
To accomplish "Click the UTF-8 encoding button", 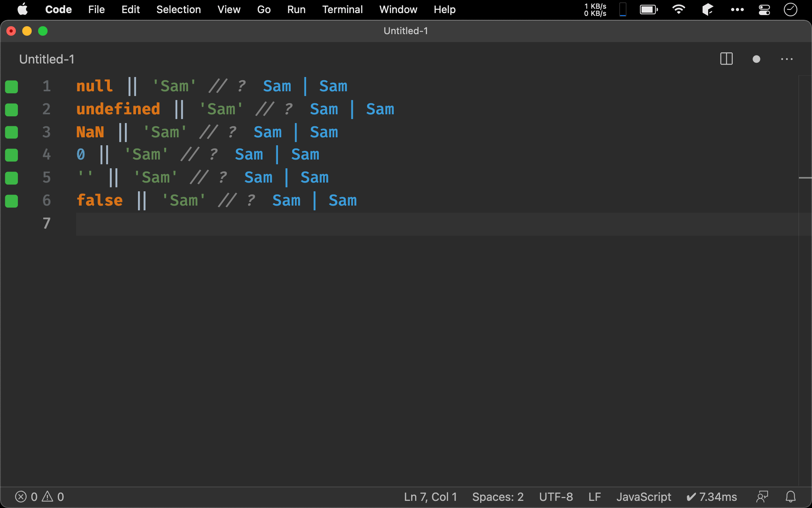I will tap(555, 496).
